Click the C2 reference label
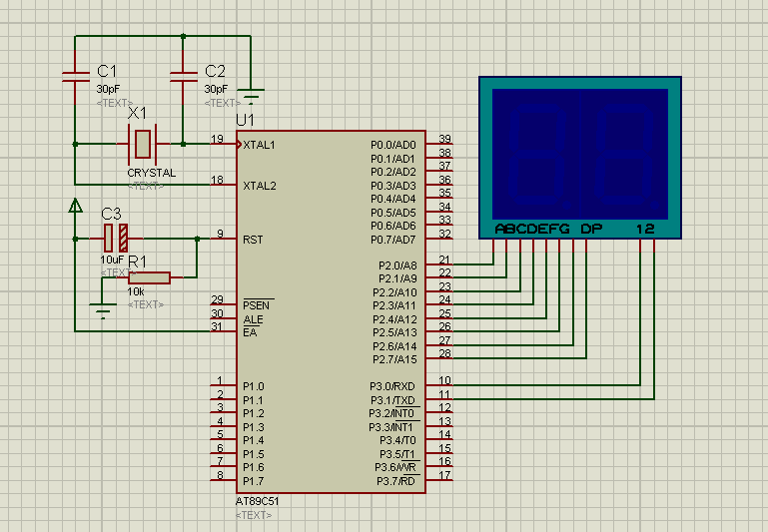Image resolution: width=768 pixels, height=532 pixels. pos(215,71)
